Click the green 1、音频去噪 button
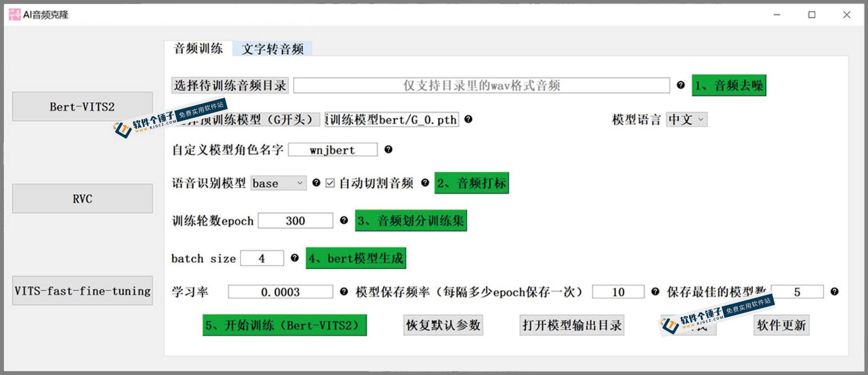This screenshot has height=375, width=868. click(729, 85)
